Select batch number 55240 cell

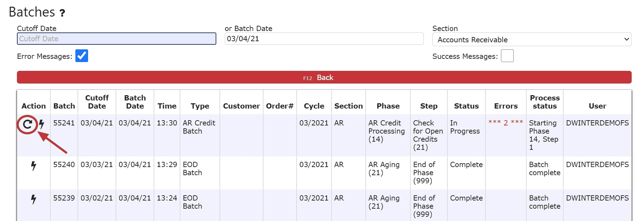(x=64, y=165)
